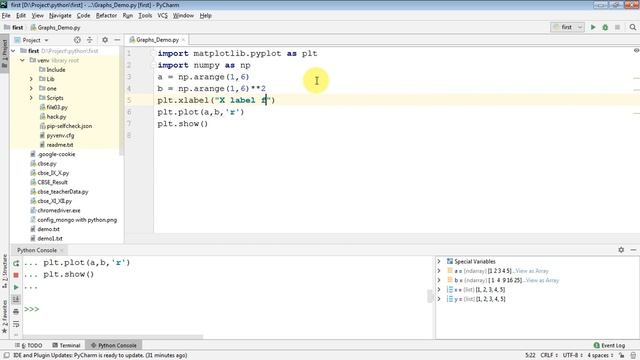This screenshot has width=640, height=360.
Task: Change indent setting '4 spaces'
Action: click(600, 356)
